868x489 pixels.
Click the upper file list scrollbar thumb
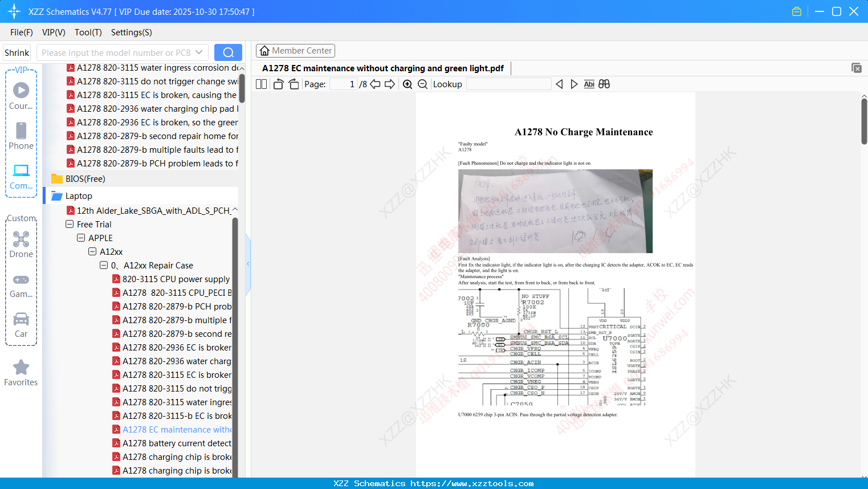click(242, 87)
